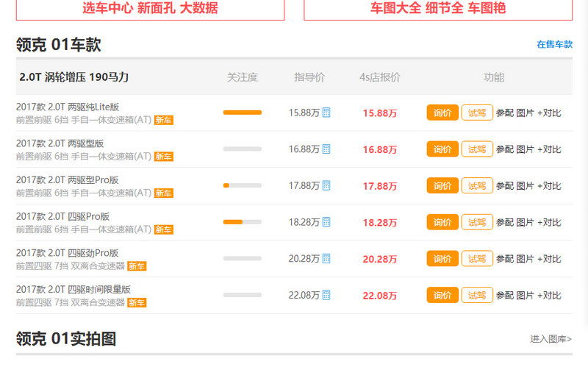
Task: Open calculator icon beside 18.28万 guide price
Action: click(x=326, y=222)
